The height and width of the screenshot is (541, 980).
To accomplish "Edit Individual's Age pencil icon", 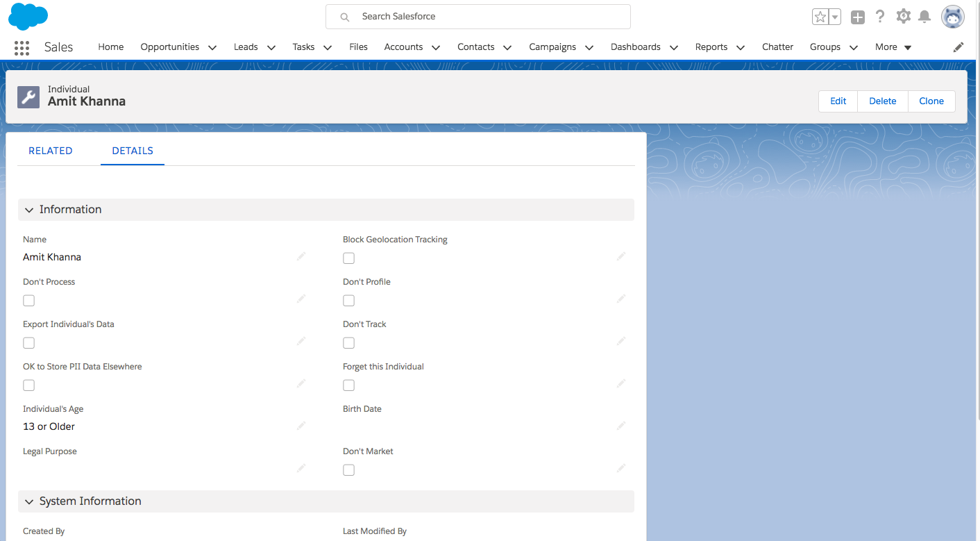I will (301, 426).
